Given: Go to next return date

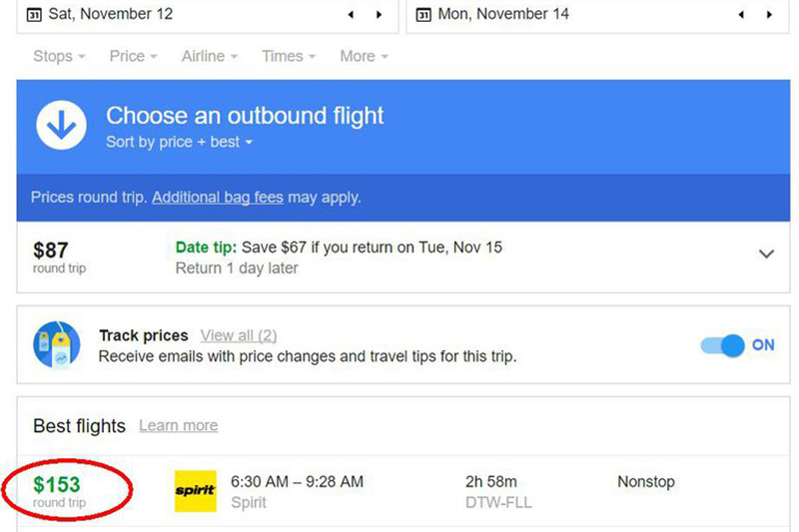Looking at the screenshot, I should [768, 15].
